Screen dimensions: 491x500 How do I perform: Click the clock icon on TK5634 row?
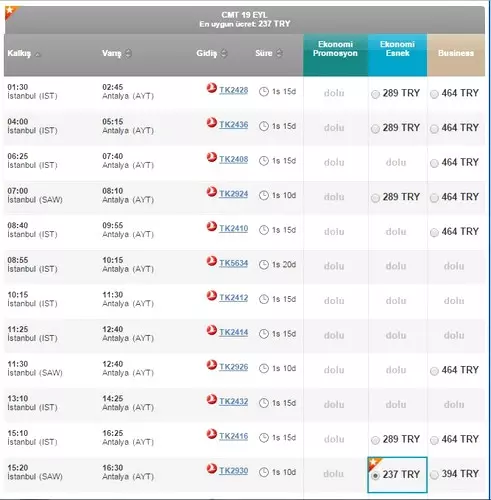(x=264, y=265)
